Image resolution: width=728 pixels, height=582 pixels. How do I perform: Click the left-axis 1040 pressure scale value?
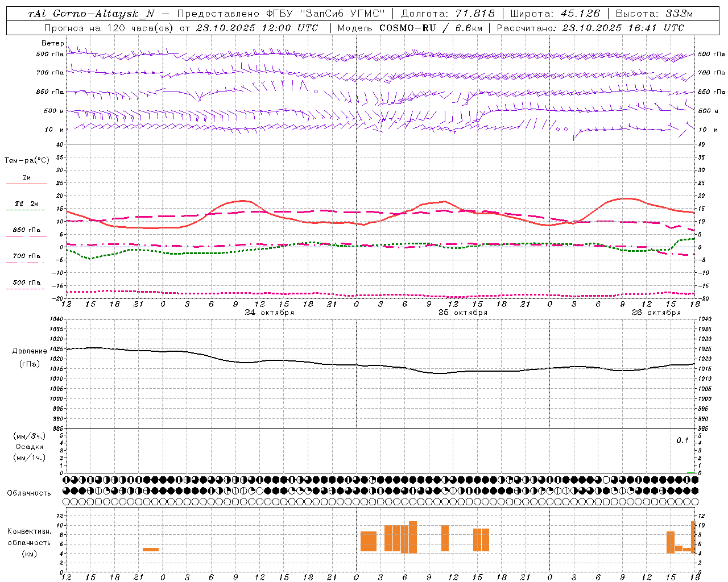(56, 319)
